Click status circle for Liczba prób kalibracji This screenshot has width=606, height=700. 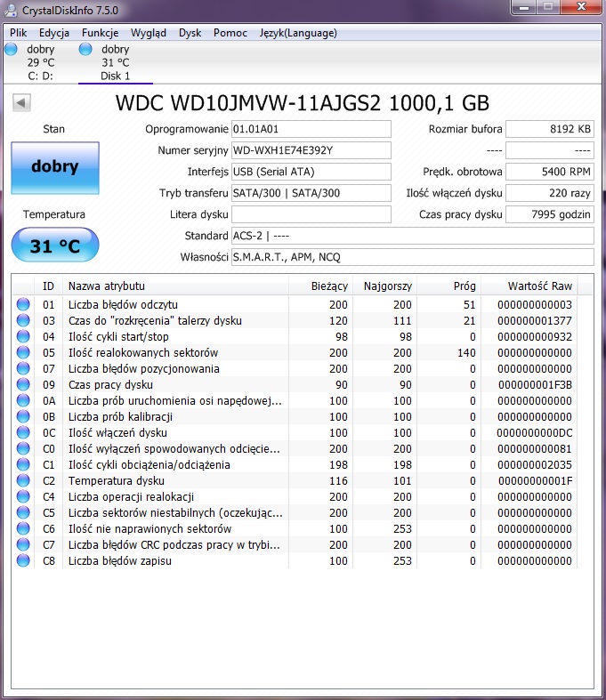click(x=23, y=416)
